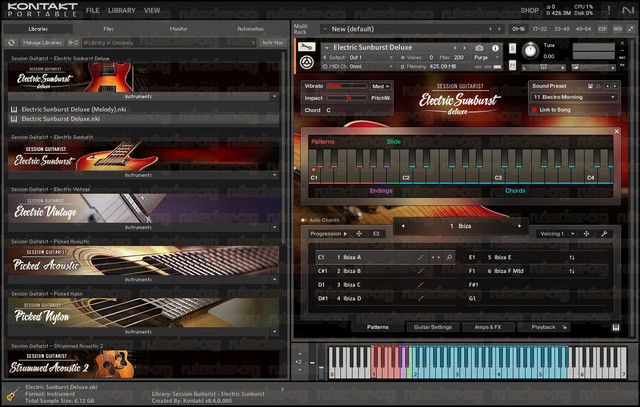Open the Purge dropdown
640x407 pixels.
click(487, 58)
